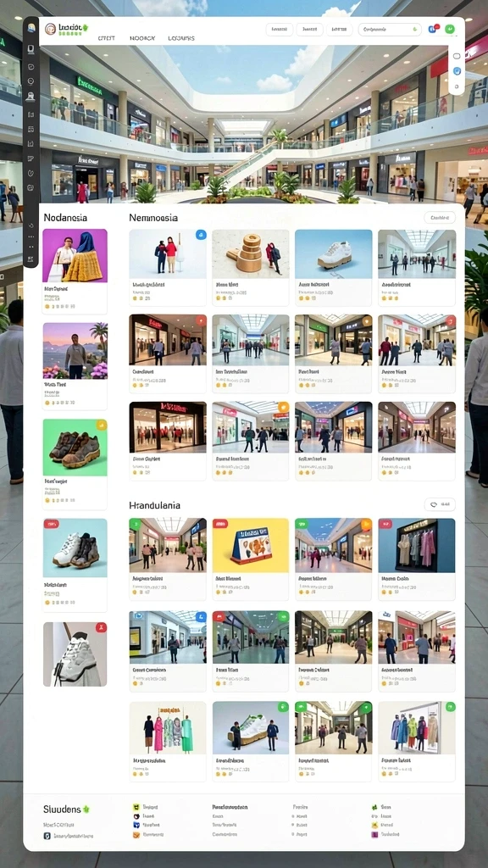
Task: Click the red badge on clothing rack card
Action: [385, 523]
